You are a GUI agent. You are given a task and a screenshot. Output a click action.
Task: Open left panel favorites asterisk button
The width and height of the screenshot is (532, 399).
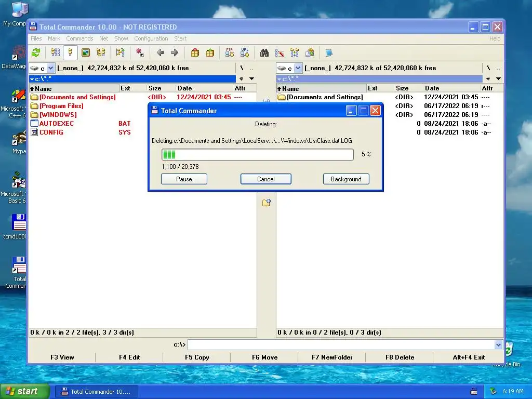pos(241,79)
